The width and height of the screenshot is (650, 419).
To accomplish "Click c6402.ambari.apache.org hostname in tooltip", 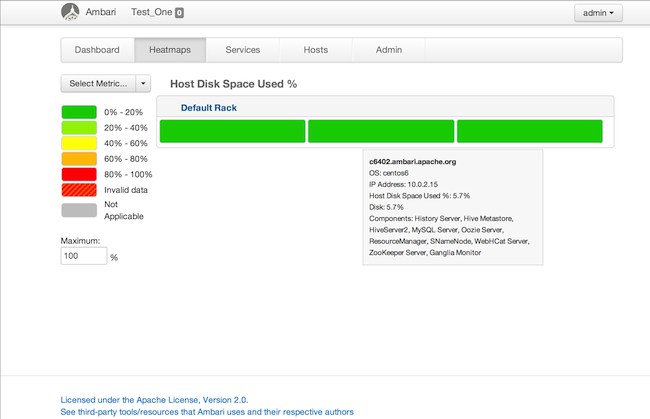I will [412, 162].
